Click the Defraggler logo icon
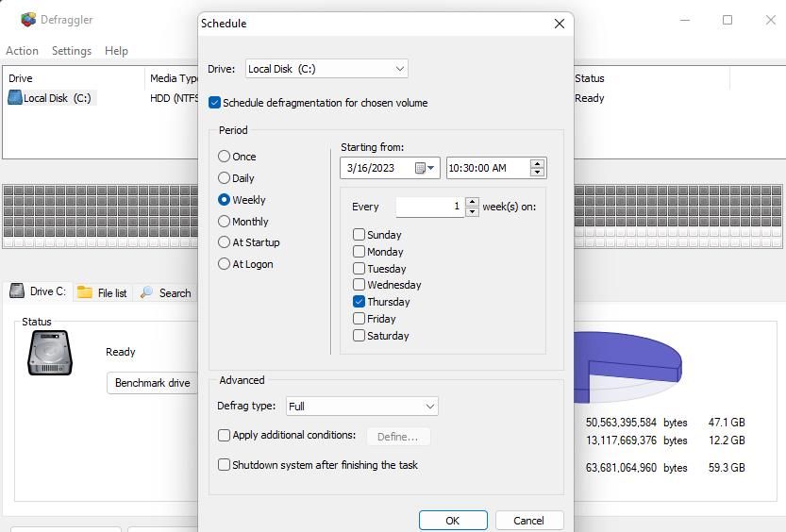 (28, 20)
